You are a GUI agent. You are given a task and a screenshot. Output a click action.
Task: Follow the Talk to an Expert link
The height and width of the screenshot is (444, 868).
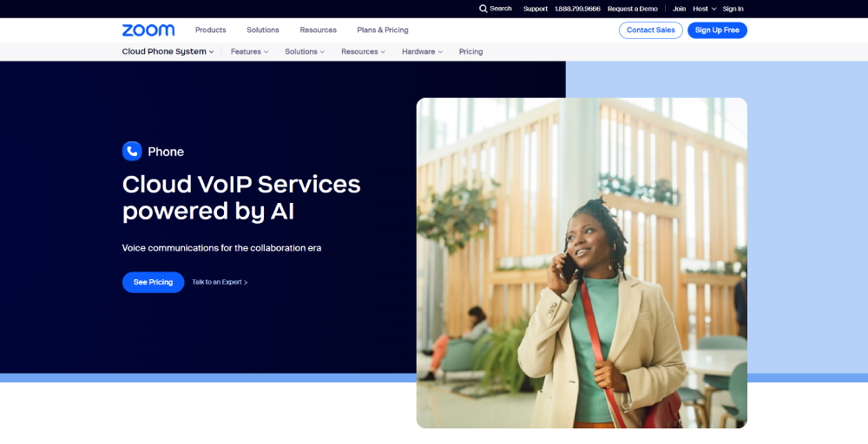coord(220,282)
